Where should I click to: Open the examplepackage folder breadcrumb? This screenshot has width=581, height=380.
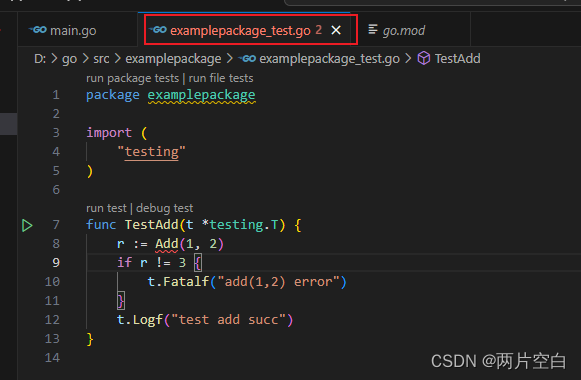[173, 59]
